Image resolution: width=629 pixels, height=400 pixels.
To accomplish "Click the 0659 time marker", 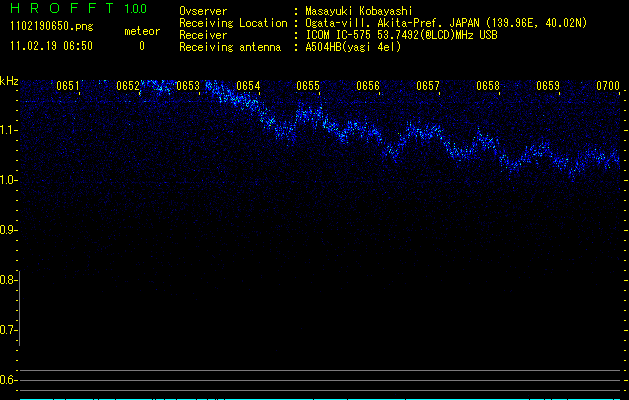I will coord(548,86).
